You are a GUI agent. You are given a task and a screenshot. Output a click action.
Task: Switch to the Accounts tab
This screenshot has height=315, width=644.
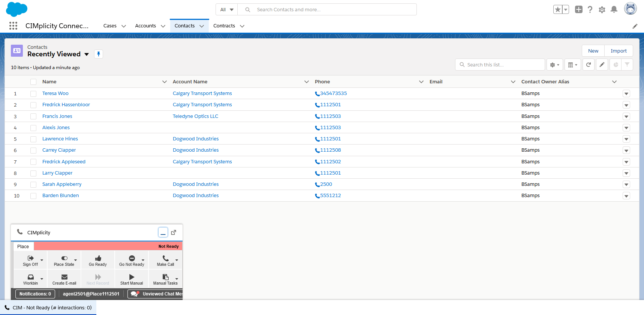[x=145, y=26]
